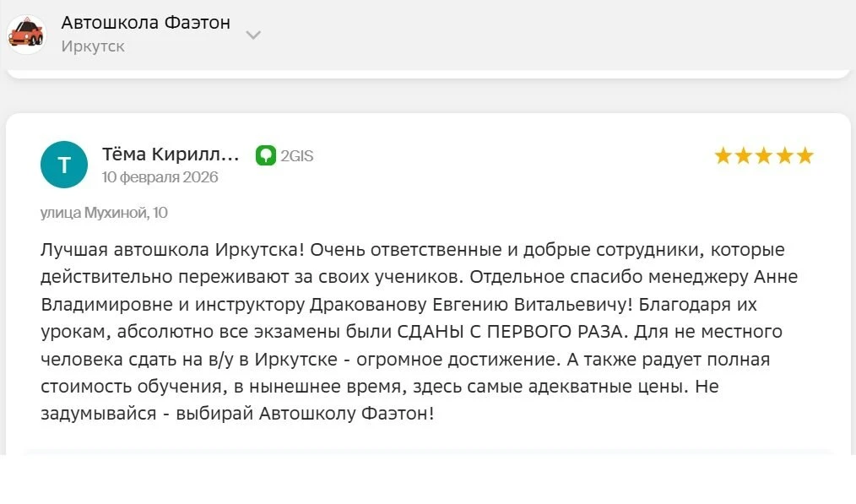
Task: Open the reviewer avatar with letter T
Action: coord(64,165)
